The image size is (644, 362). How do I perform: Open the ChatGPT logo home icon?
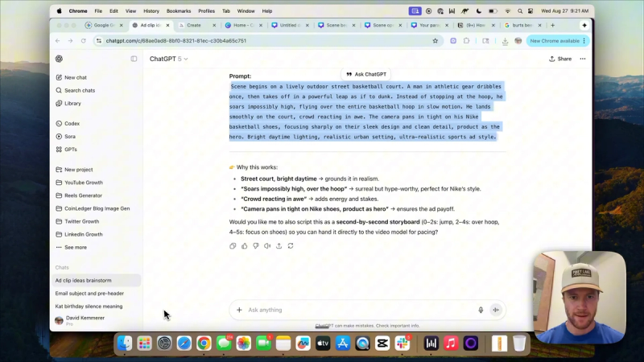click(59, 59)
